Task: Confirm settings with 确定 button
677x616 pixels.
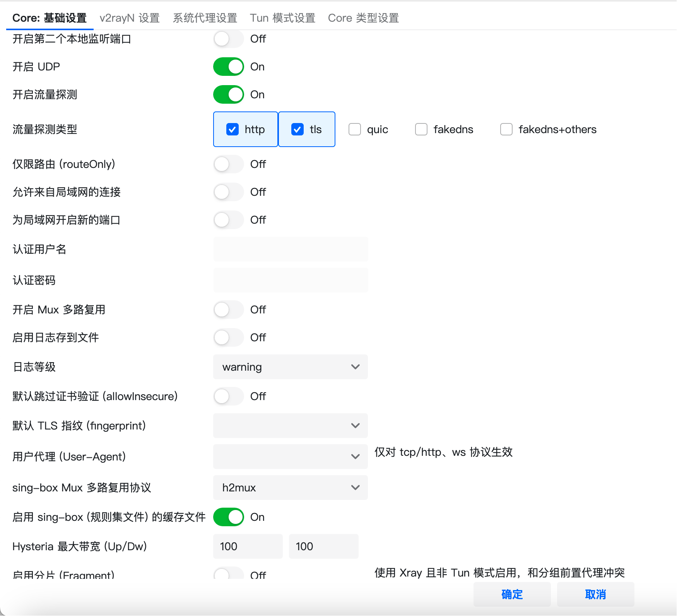Action: pos(512,594)
